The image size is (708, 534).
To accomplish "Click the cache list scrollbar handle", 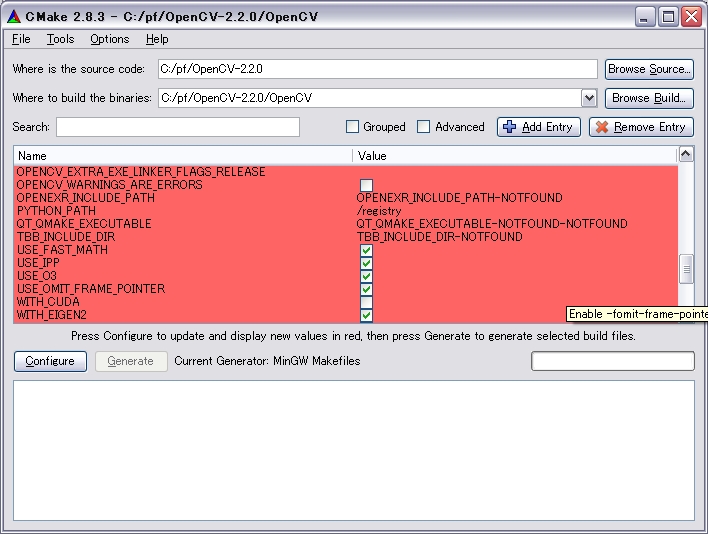I will click(686, 269).
